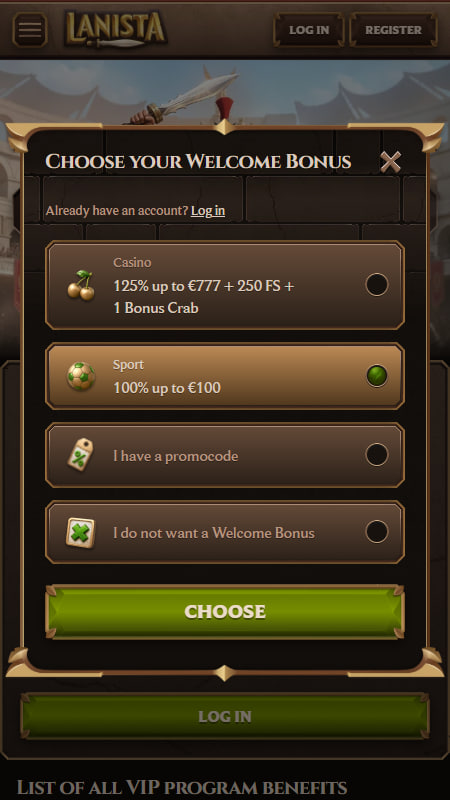Choose the Casino 125% up to €777 offer
This screenshot has height=800, width=450.
[x=225, y=285]
